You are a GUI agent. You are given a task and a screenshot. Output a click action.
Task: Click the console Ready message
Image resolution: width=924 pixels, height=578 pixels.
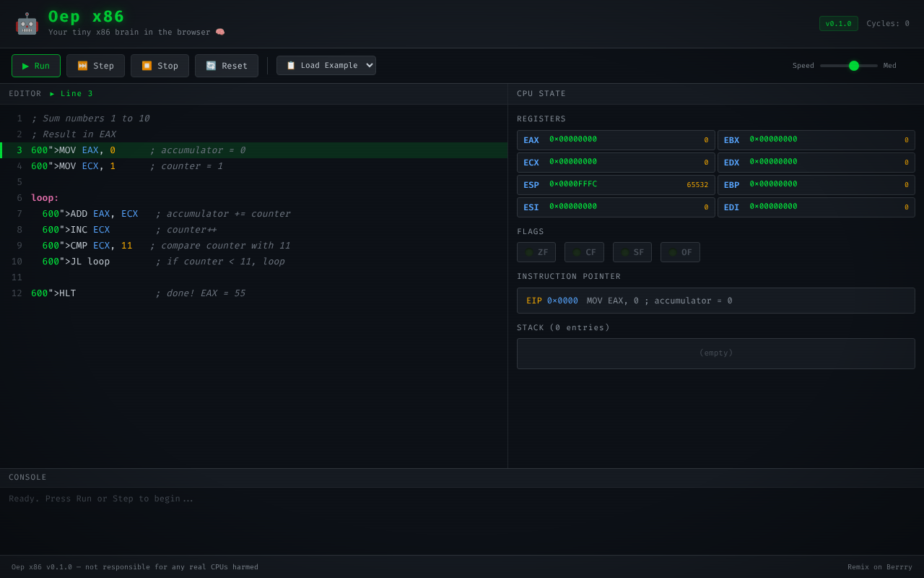tap(101, 499)
